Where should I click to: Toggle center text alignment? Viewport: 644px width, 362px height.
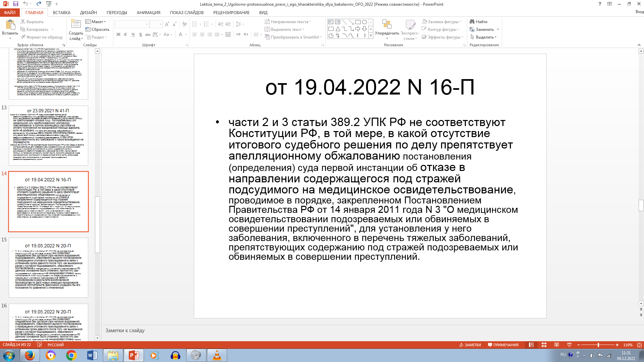[202, 35]
